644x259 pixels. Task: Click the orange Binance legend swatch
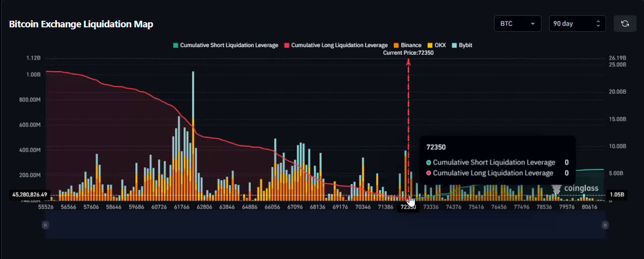[397, 45]
